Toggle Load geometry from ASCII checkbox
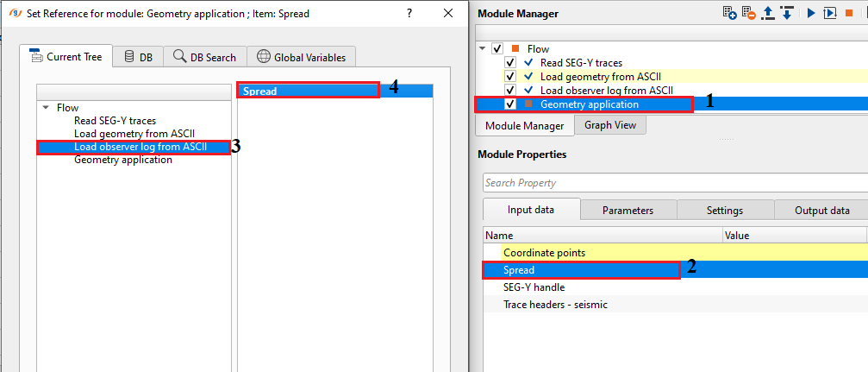The width and height of the screenshot is (868, 372). click(511, 76)
